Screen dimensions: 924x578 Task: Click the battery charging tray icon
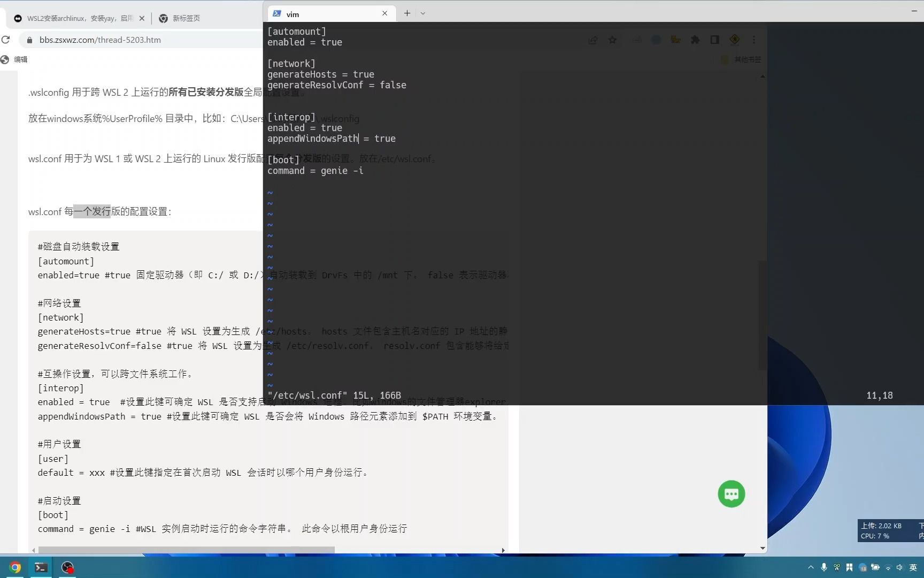click(875, 567)
